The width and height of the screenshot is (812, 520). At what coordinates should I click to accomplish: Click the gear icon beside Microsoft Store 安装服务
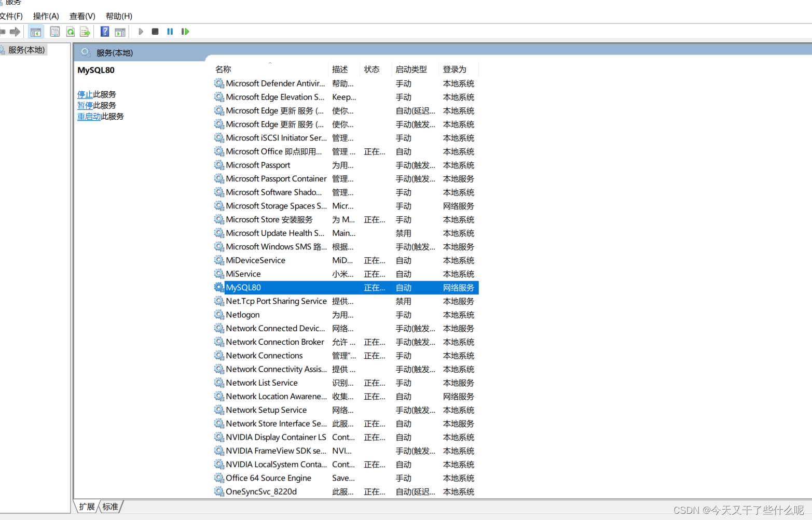tap(219, 219)
